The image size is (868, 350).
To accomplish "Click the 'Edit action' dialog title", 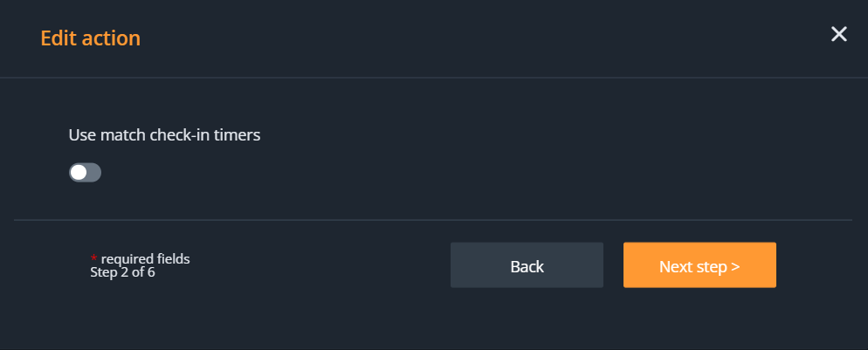I will (90, 38).
